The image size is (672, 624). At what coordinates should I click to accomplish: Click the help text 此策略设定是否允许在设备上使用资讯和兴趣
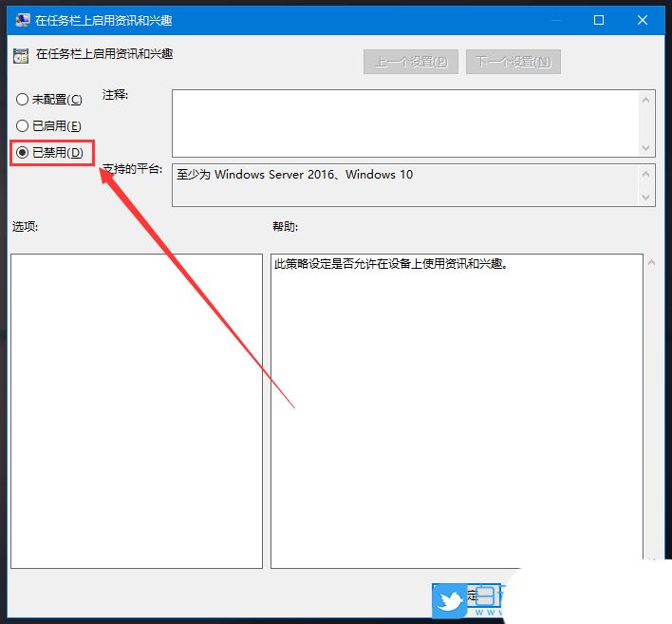coord(391,264)
